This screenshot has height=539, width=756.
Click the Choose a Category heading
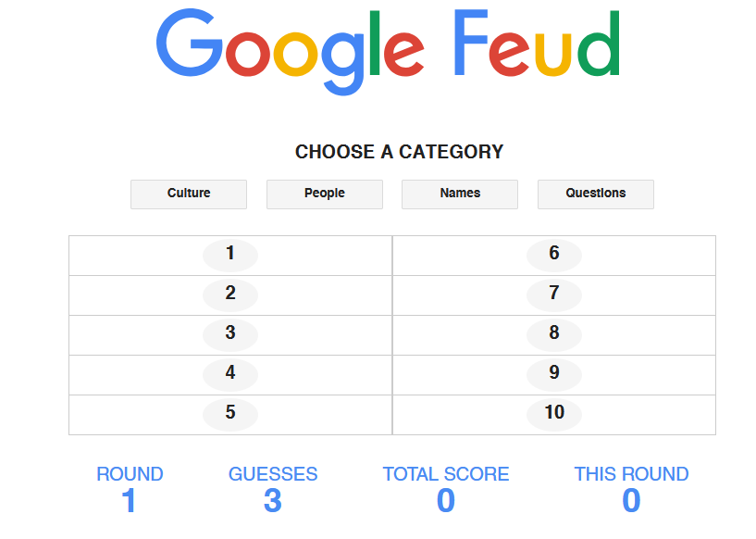(399, 152)
